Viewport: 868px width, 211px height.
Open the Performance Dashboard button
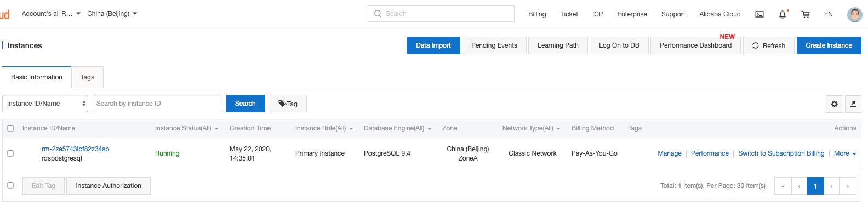tap(695, 45)
